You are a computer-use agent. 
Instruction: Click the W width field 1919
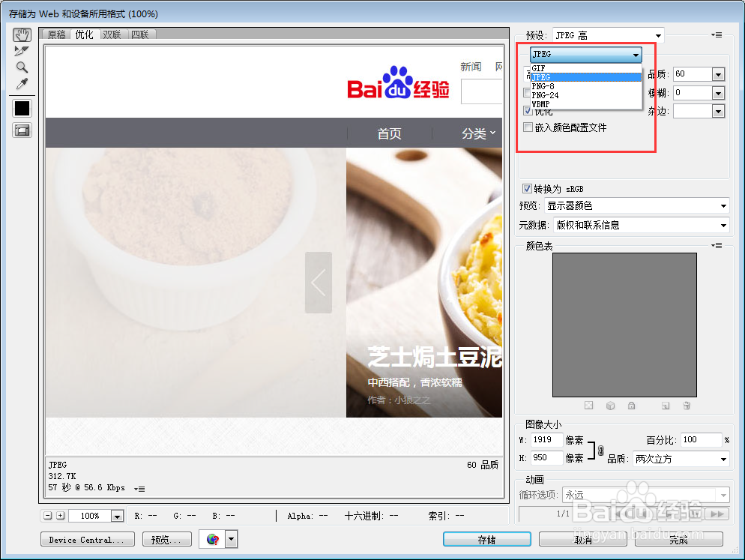click(546, 440)
